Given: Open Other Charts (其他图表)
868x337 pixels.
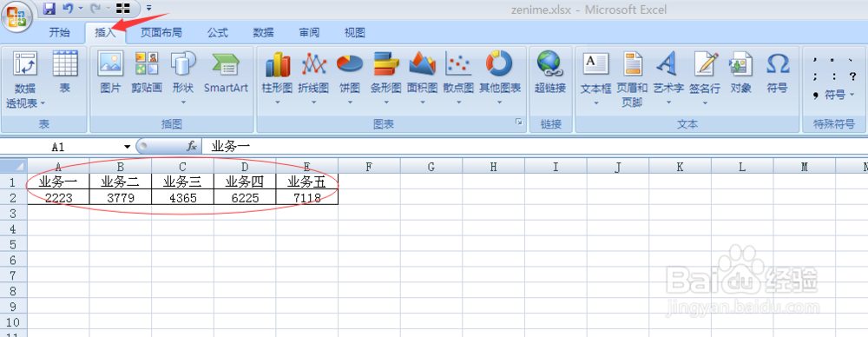Looking at the screenshot, I should 500,77.
